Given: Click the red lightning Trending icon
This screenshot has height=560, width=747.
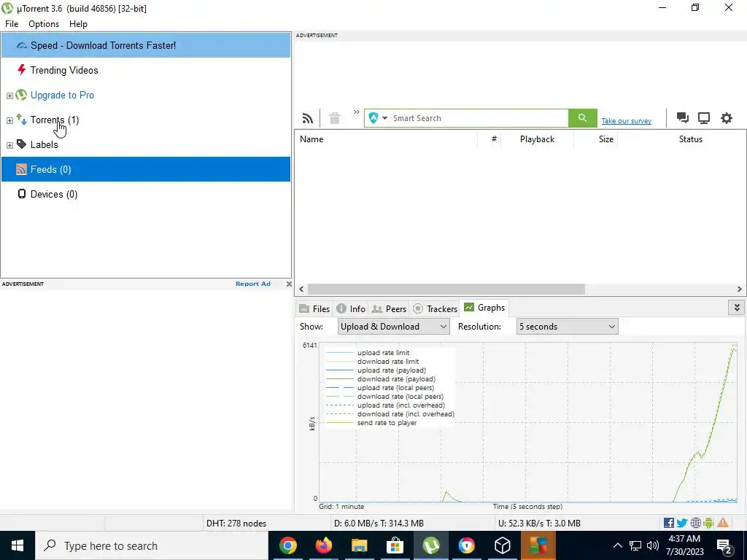Looking at the screenshot, I should tap(21, 70).
